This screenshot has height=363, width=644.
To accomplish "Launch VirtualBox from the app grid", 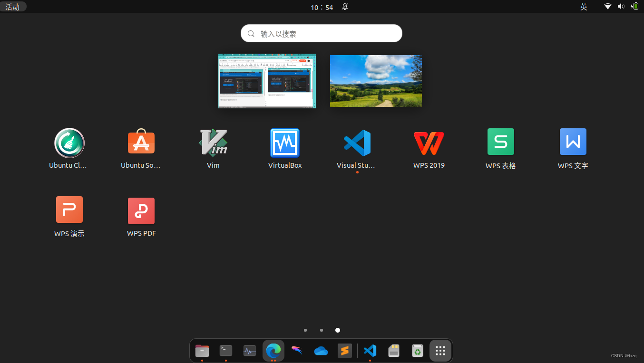I will coord(285,143).
